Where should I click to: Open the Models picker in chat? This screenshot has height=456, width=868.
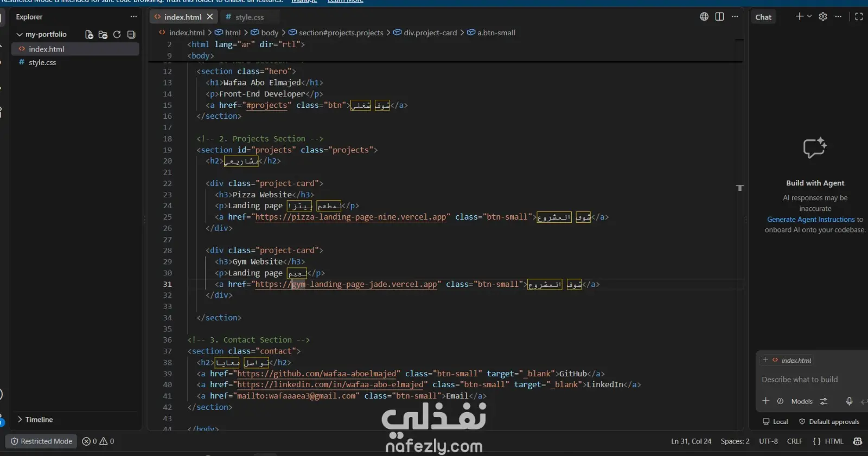[802, 401]
